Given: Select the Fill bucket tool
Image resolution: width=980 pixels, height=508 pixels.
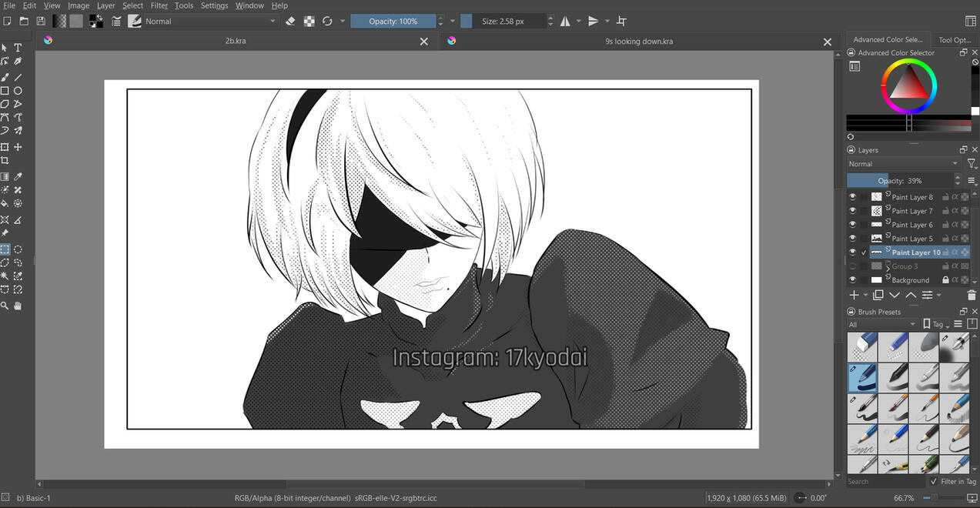Looking at the screenshot, I should [5, 204].
